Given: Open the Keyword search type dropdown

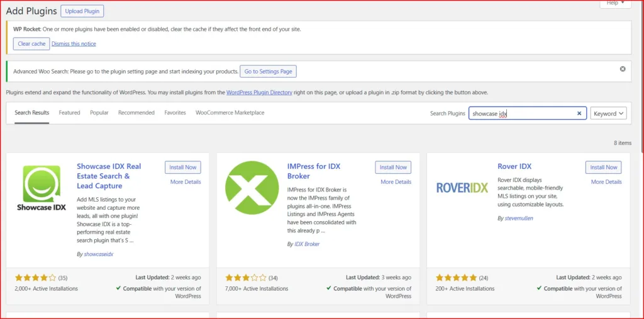Looking at the screenshot, I should (608, 114).
